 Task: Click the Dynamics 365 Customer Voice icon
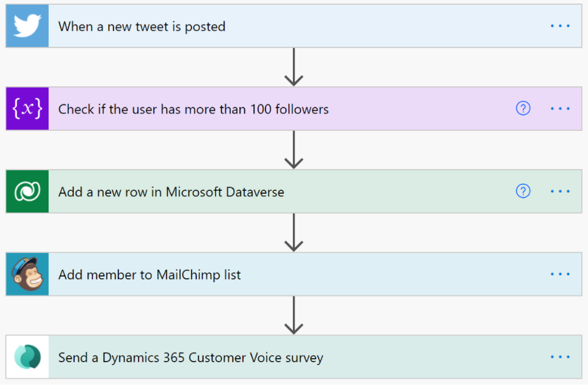pos(27,357)
